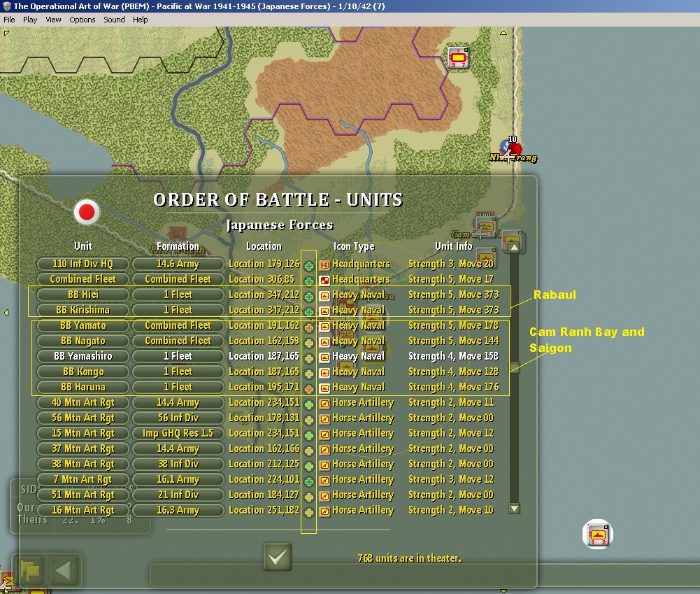This screenshot has width=700, height=594.
Task: Click the plus icon for 7 Mtn Art Rgt
Action: coord(308,481)
